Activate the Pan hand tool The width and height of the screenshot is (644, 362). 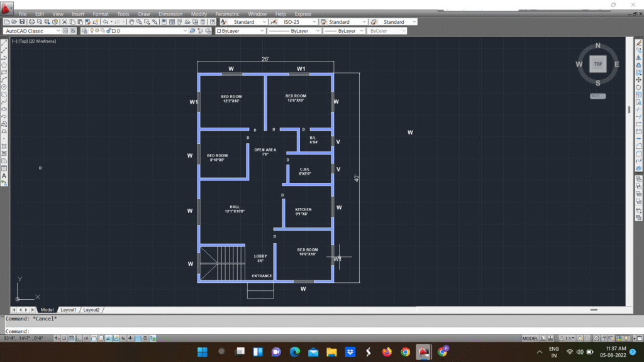131,22
